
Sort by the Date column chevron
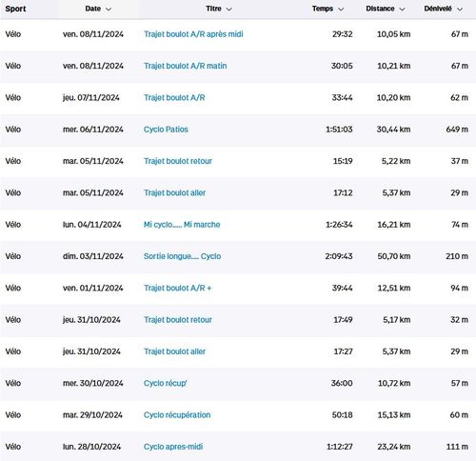pyautogui.click(x=109, y=10)
